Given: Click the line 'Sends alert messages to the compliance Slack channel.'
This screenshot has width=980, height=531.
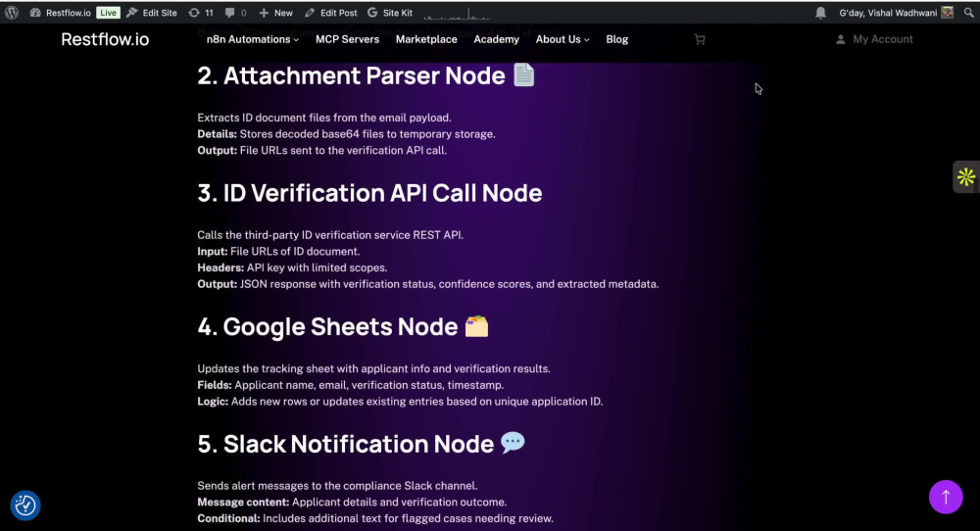Looking at the screenshot, I should [337, 485].
